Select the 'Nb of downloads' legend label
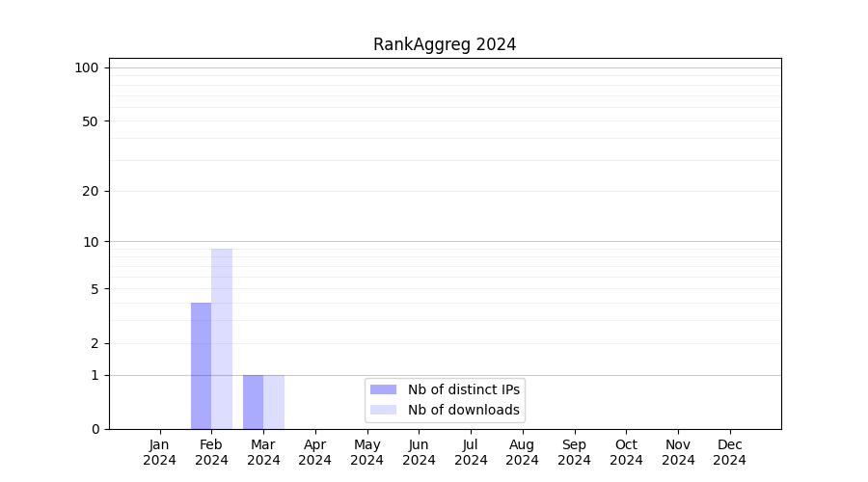Screen dimensions: 868x482 pyautogui.click(x=463, y=410)
